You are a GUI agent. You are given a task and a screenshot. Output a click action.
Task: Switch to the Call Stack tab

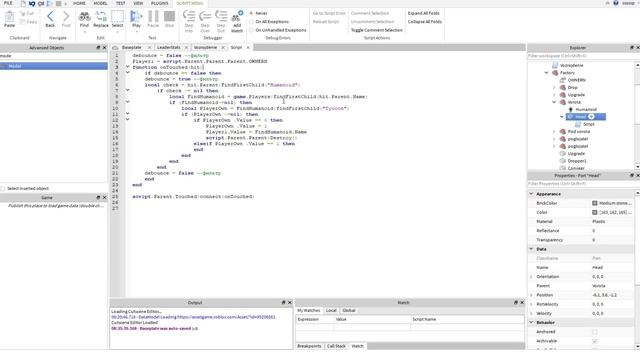336,346
